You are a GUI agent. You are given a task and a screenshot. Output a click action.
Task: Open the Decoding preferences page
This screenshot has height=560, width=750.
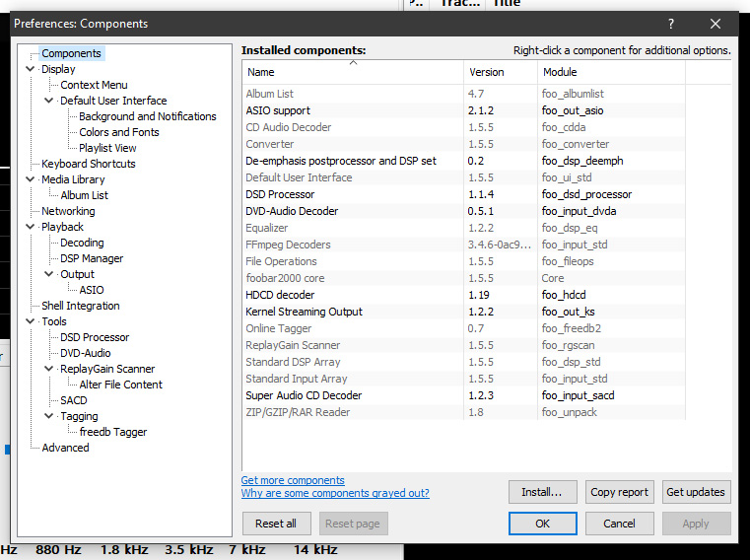click(x=82, y=243)
